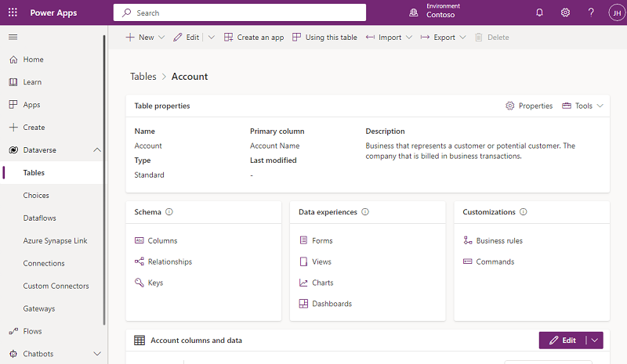
Task: Select Choices in the left navigation
Action: [36, 196]
